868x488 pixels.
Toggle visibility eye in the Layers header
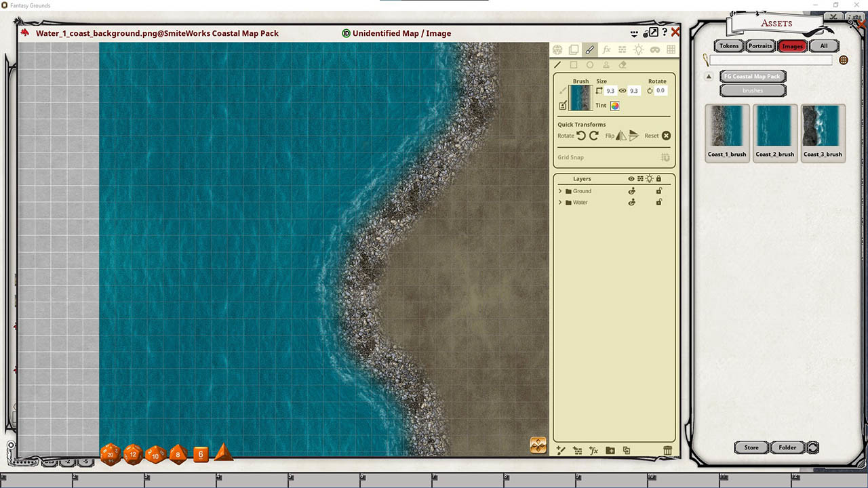pyautogui.click(x=631, y=178)
